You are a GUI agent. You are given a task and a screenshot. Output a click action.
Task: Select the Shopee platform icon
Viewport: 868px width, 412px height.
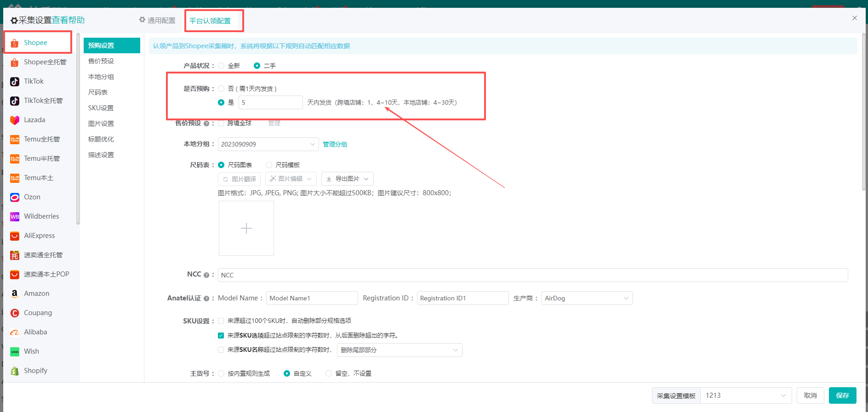[15, 43]
